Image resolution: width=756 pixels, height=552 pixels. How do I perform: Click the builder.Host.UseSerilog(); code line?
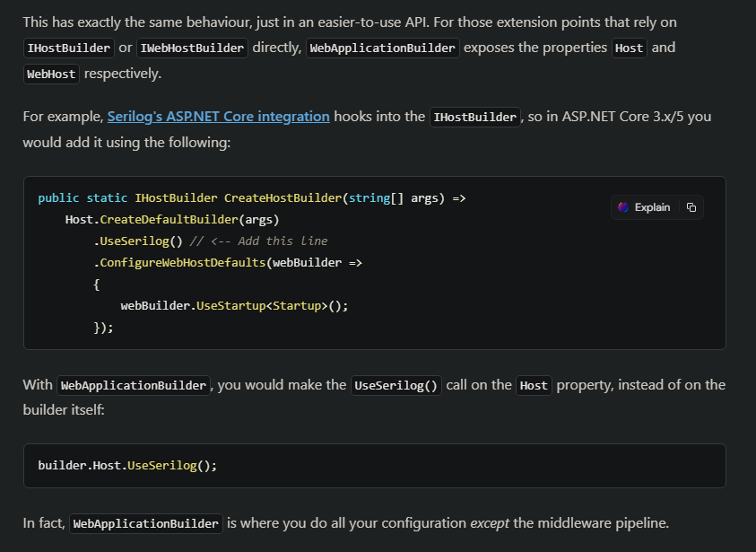127,466
